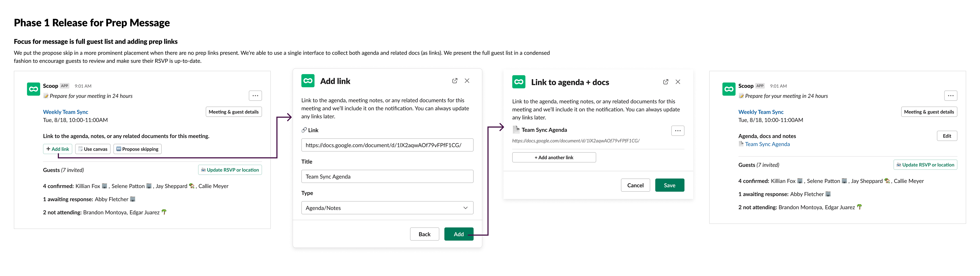Viewport: 980px width, 276px height.
Task: Click the Use canvas button
Action: [93, 149]
